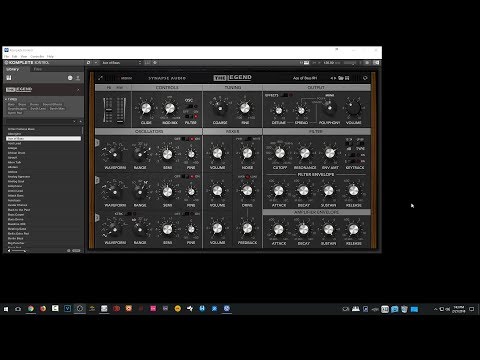Select the user content icon

coord(78,78)
